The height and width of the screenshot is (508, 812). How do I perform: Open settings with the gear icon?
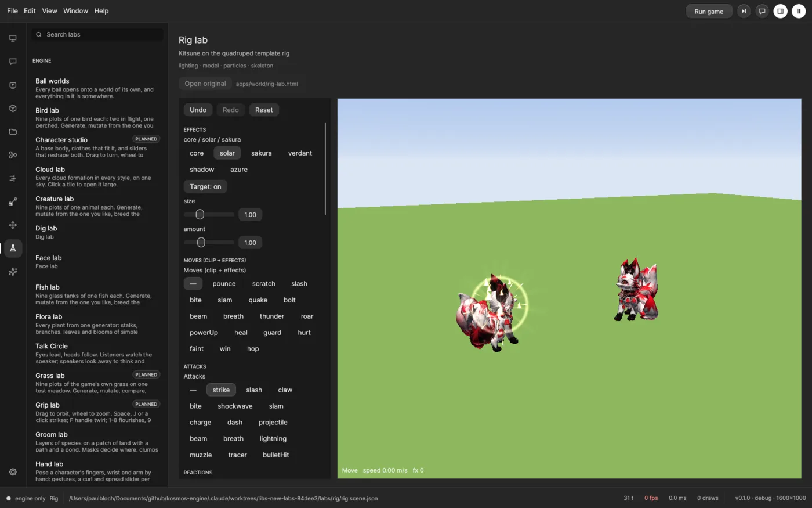pyautogui.click(x=13, y=473)
